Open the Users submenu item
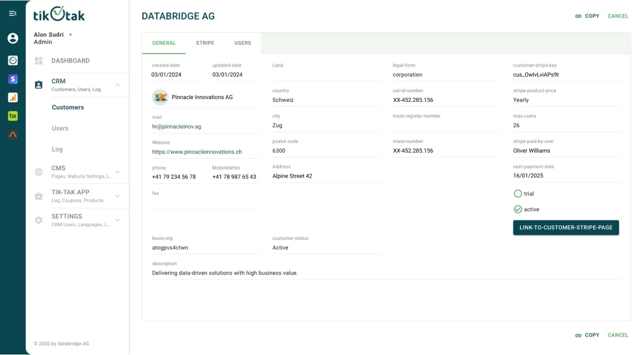 (60, 128)
